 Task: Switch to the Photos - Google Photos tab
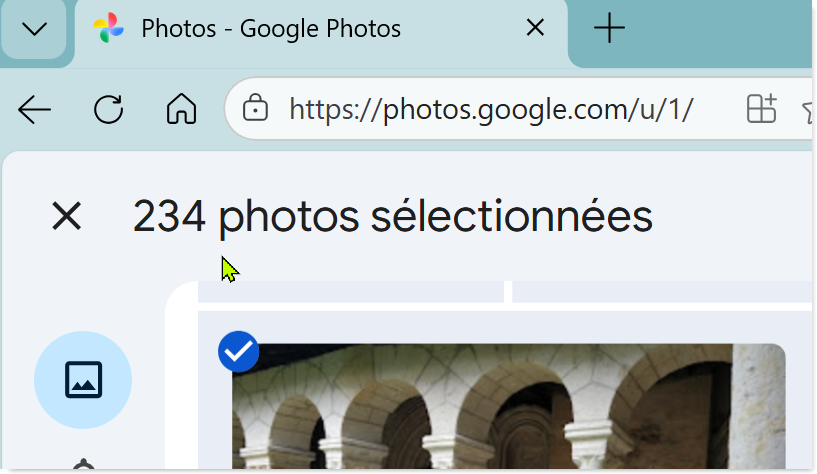tap(300, 29)
